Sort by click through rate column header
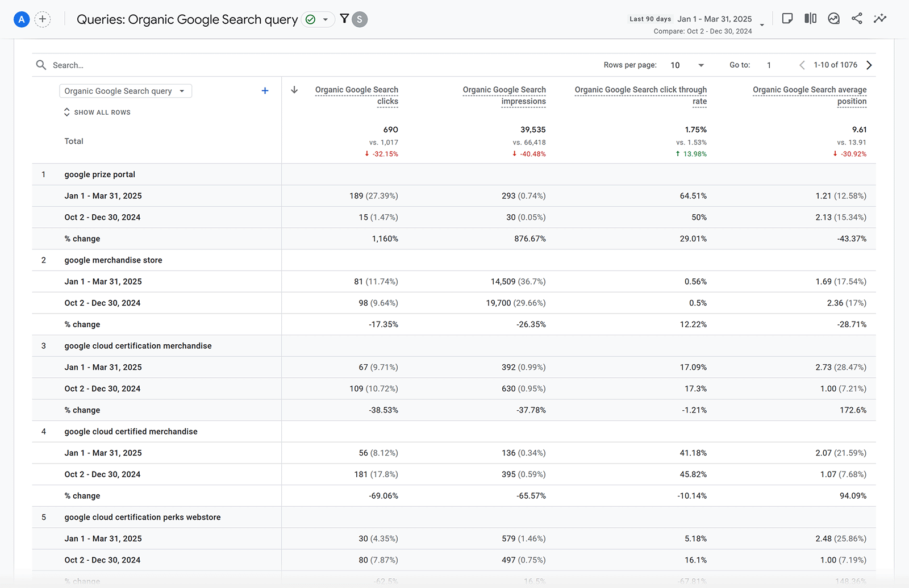 [x=641, y=95]
